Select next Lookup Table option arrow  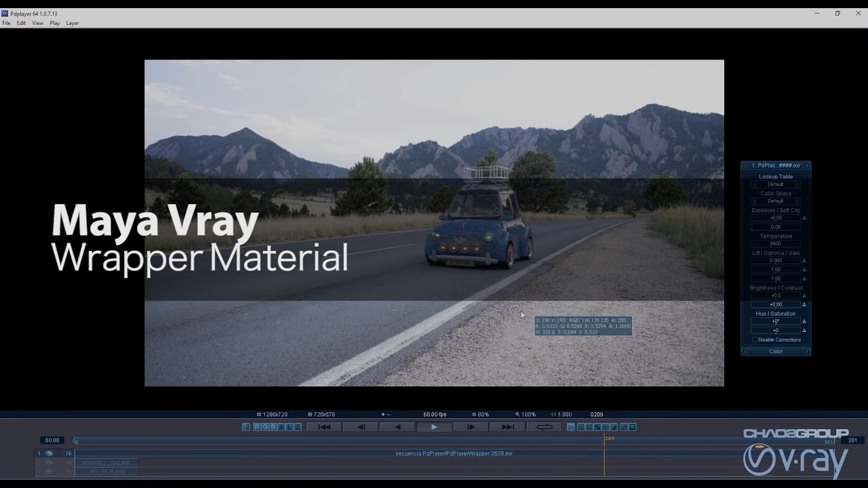[x=797, y=184]
